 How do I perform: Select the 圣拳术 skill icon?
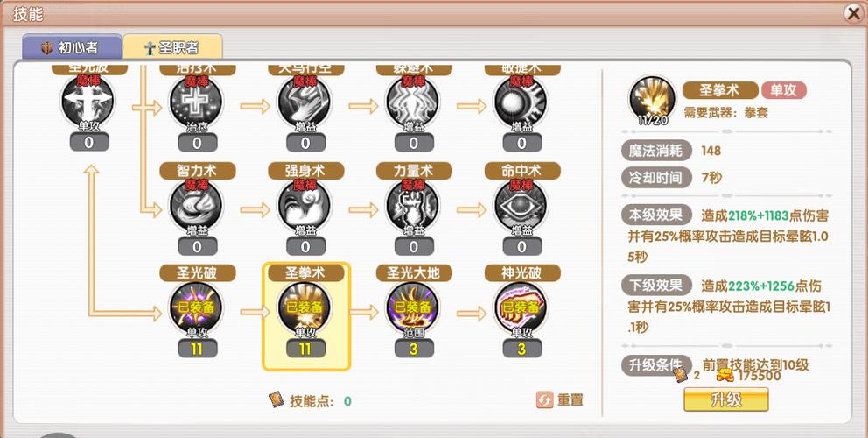(x=304, y=309)
